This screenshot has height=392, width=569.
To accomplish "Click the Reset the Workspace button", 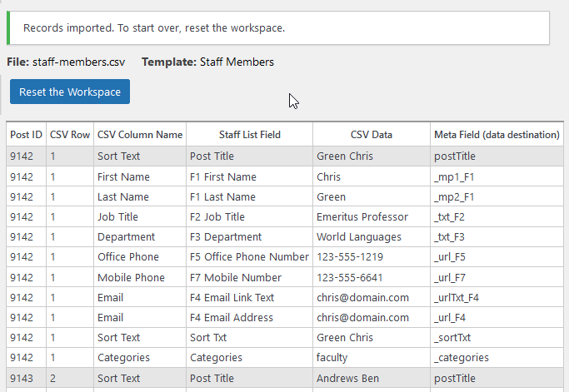I will pyautogui.click(x=70, y=92).
